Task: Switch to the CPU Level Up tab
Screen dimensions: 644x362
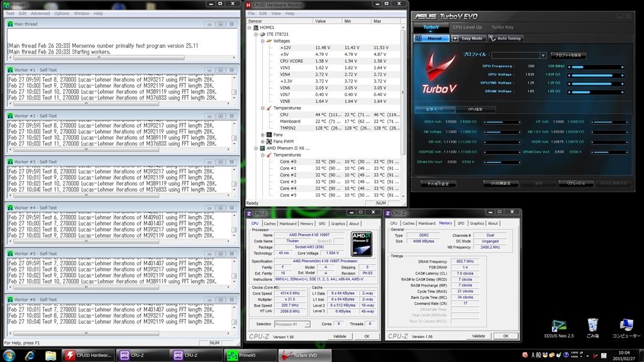Action: pyautogui.click(x=467, y=27)
